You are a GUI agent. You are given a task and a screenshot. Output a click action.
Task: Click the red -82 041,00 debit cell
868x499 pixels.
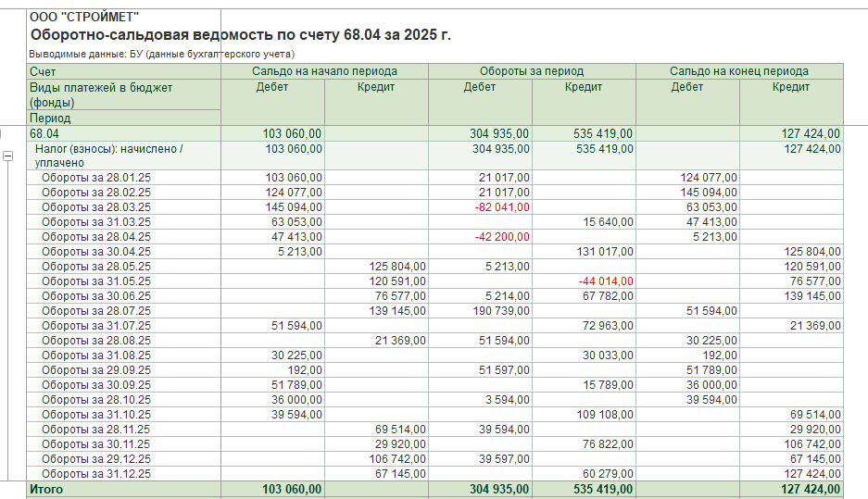(502, 206)
